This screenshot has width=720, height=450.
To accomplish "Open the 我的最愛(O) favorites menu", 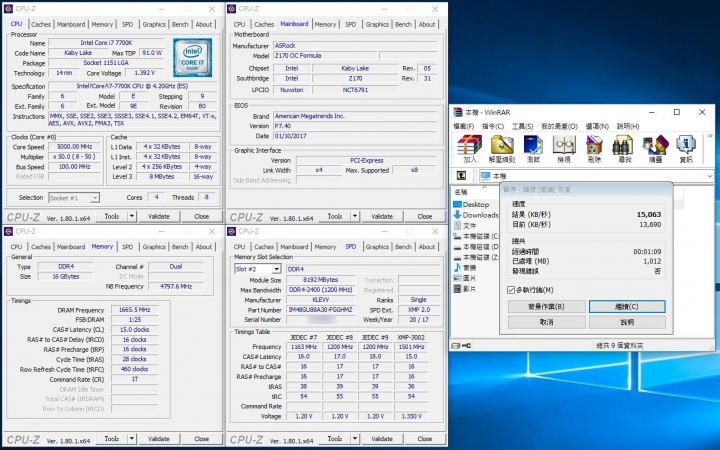I will (559, 126).
